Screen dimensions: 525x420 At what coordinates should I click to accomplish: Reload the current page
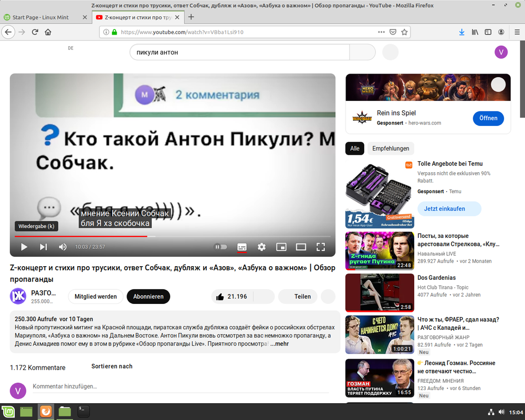[35, 32]
